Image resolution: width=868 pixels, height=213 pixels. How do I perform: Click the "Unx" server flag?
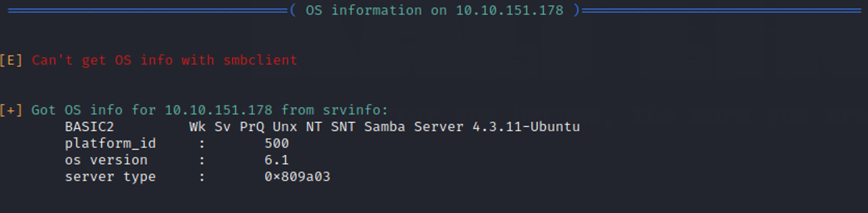(285, 127)
